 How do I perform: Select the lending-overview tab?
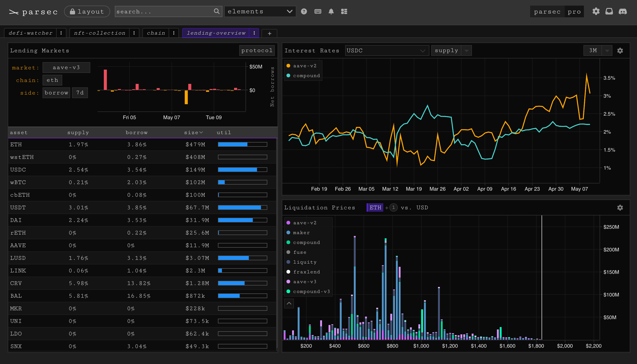(216, 33)
